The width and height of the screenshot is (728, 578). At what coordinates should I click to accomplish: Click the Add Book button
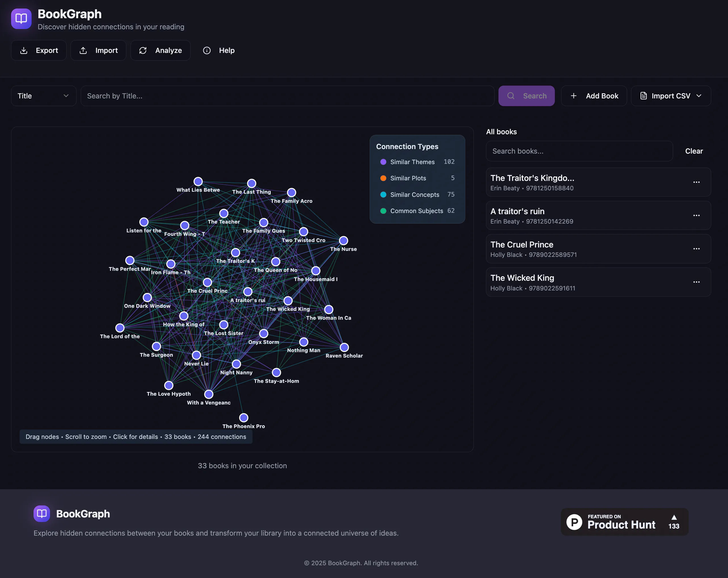594,96
